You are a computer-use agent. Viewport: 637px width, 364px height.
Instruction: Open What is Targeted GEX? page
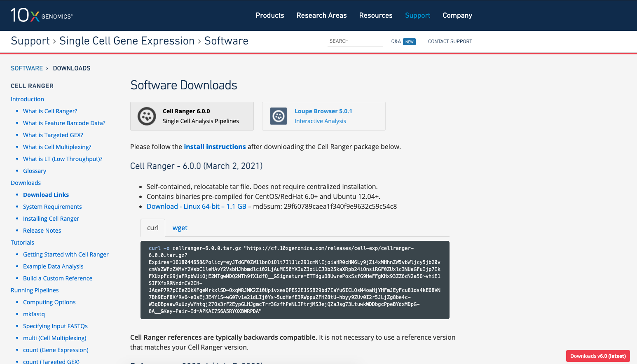point(53,135)
